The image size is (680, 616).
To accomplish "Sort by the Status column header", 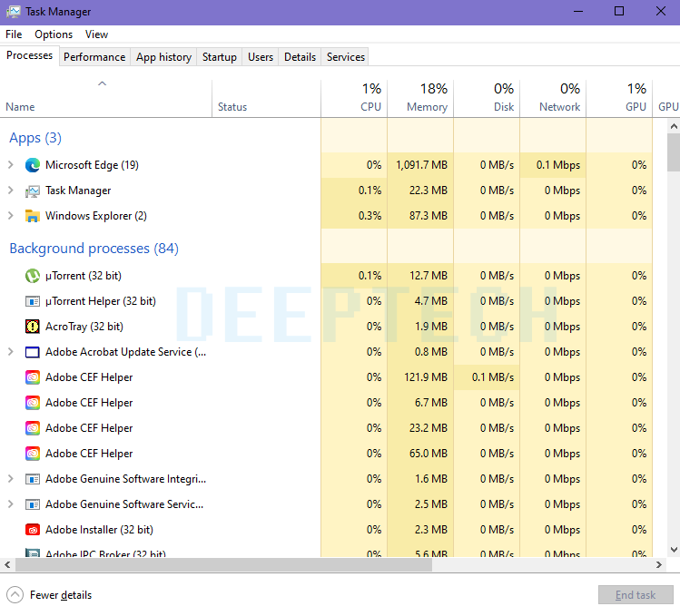I will tap(266, 98).
